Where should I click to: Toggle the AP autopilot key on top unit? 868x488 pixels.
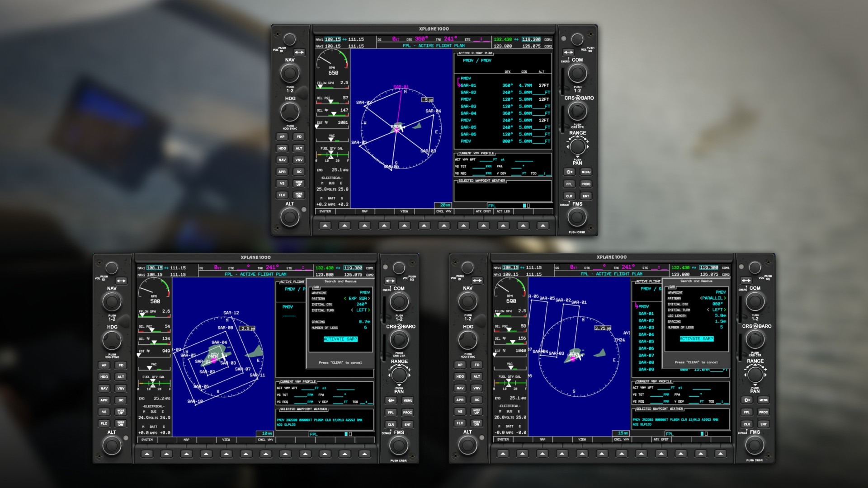tap(282, 136)
